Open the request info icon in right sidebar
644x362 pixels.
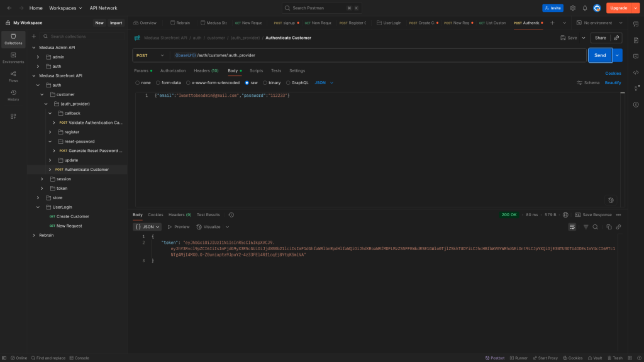[636, 104]
